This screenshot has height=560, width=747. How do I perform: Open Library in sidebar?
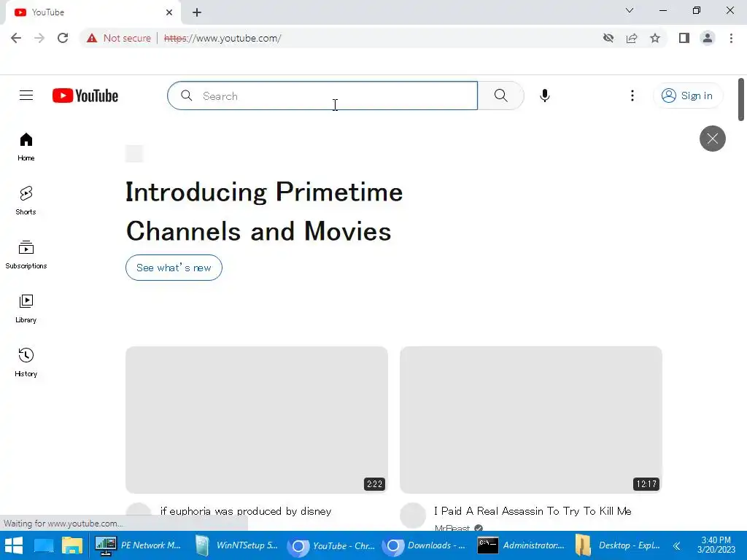pyautogui.click(x=26, y=308)
